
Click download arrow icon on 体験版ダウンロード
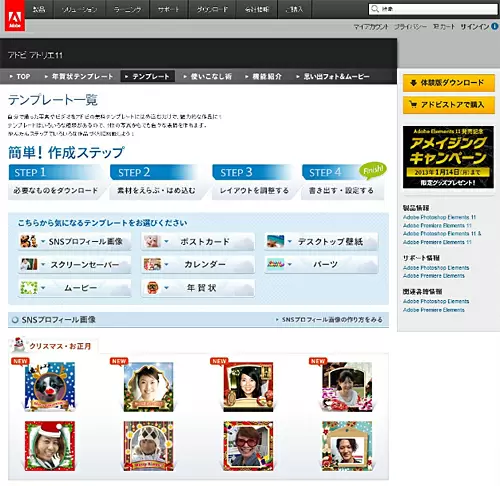click(413, 83)
